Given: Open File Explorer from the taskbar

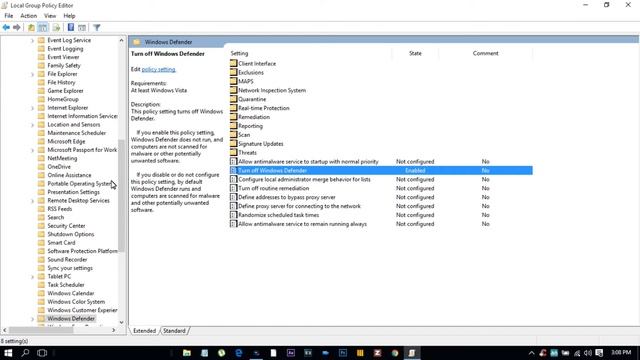Looking at the screenshot, I should point(187,353).
